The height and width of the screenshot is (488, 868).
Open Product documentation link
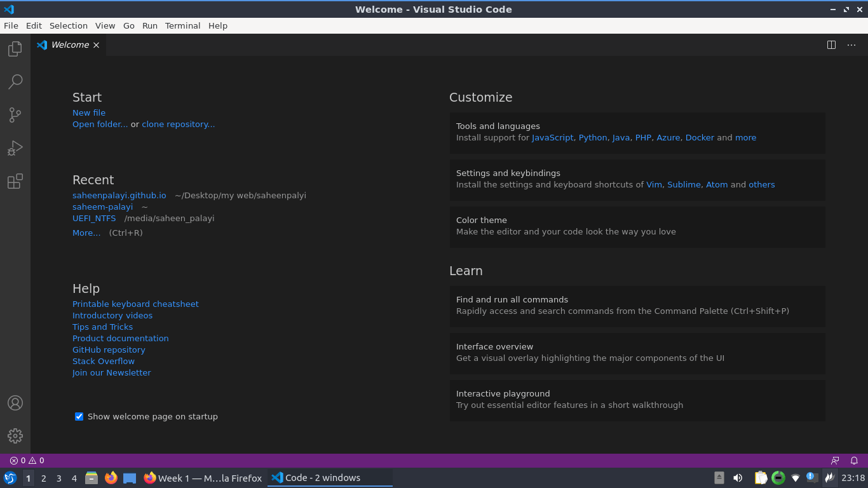[121, 339]
